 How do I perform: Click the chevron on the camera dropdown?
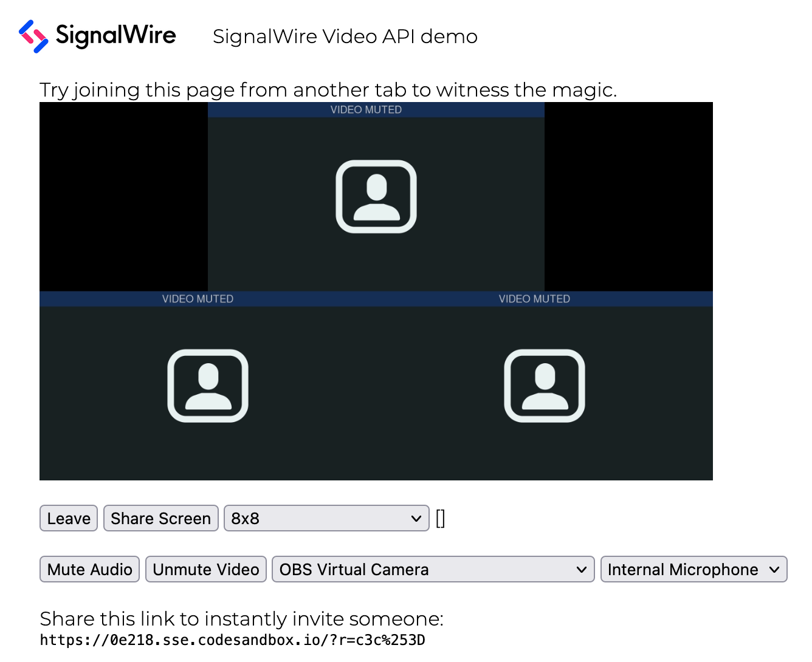(581, 569)
